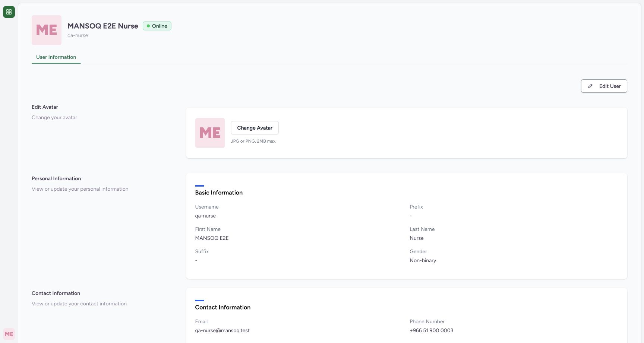The image size is (644, 343).
Task: Click the MANSOQ E2E Nurse heading
Action: point(103,26)
